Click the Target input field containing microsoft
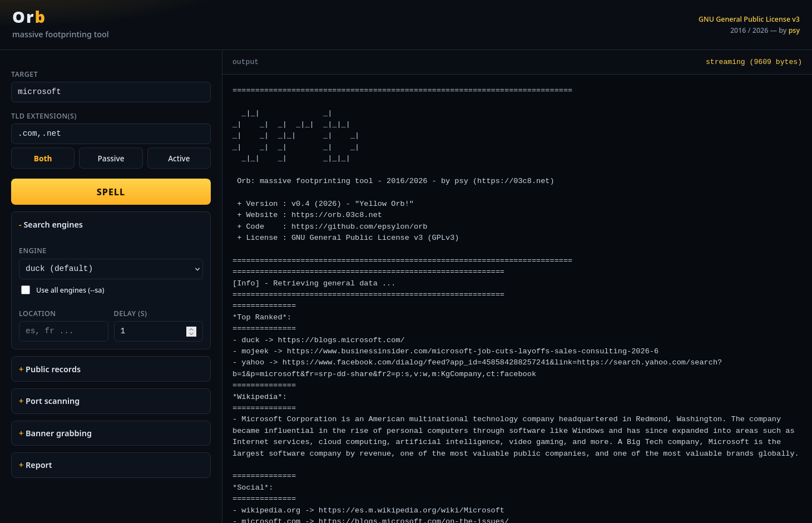The width and height of the screenshot is (812, 523). (111, 92)
